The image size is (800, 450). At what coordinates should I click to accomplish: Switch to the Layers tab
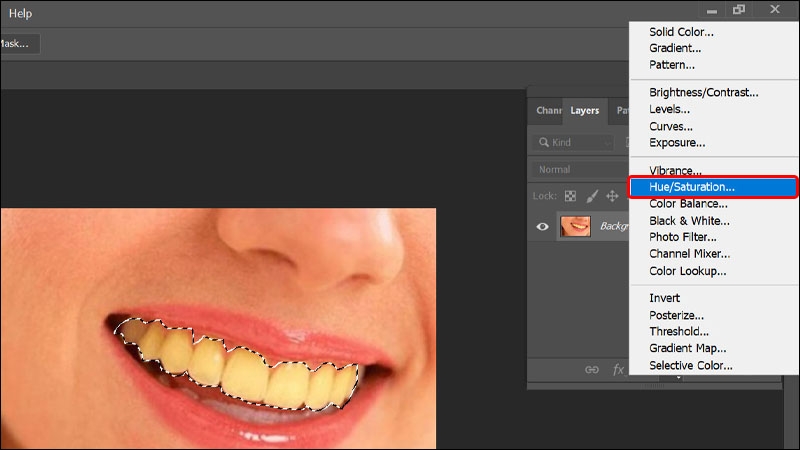click(x=585, y=111)
